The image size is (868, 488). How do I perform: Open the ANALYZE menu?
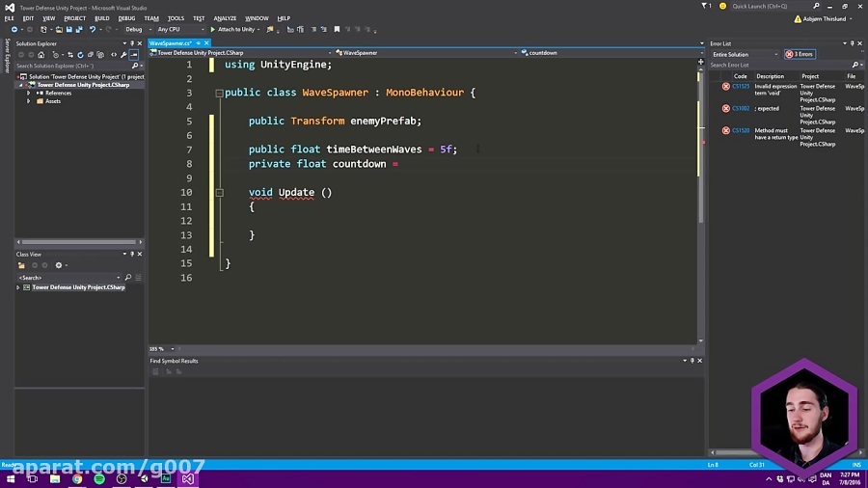(x=225, y=18)
